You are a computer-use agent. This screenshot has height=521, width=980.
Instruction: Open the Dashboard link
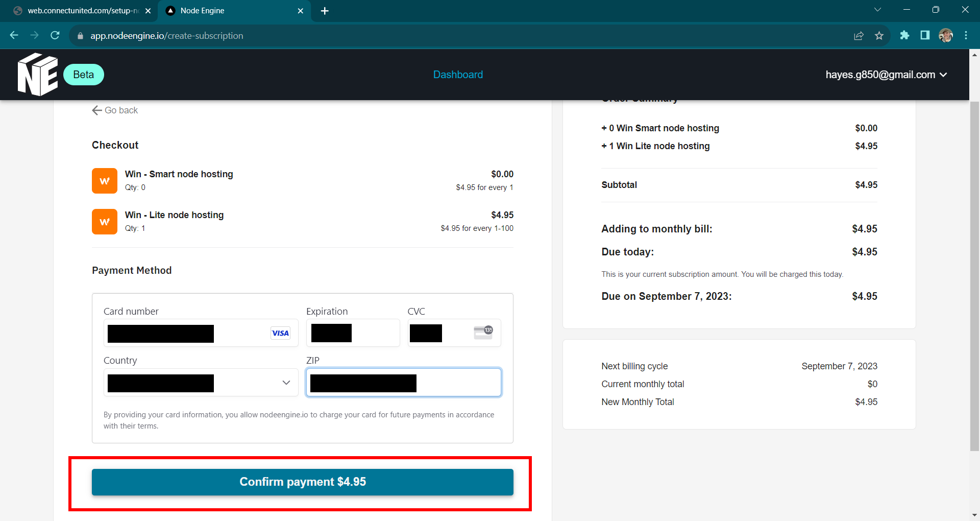pyautogui.click(x=458, y=75)
